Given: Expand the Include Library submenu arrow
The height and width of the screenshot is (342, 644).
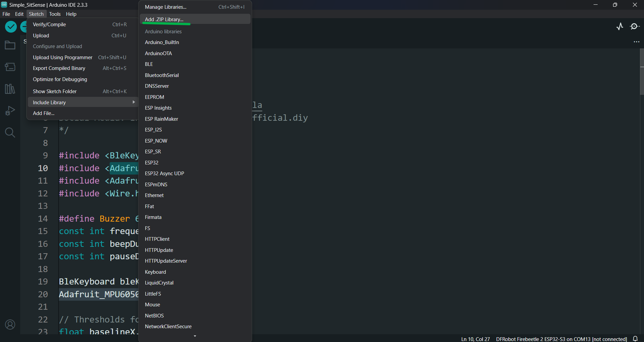Looking at the screenshot, I should pyautogui.click(x=134, y=102).
